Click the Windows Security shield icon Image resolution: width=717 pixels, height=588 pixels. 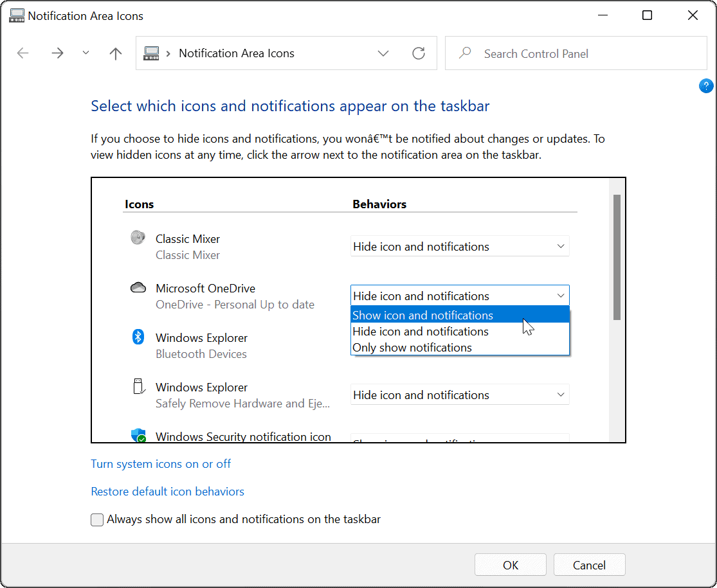139,436
